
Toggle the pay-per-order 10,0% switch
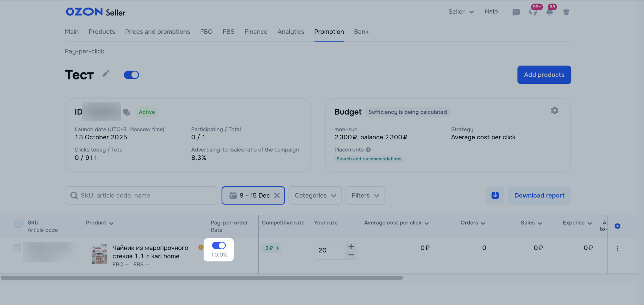[218, 246]
